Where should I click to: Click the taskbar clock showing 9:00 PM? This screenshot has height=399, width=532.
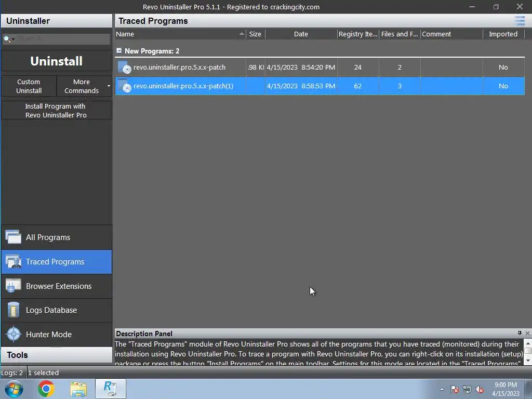pos(506,389)
